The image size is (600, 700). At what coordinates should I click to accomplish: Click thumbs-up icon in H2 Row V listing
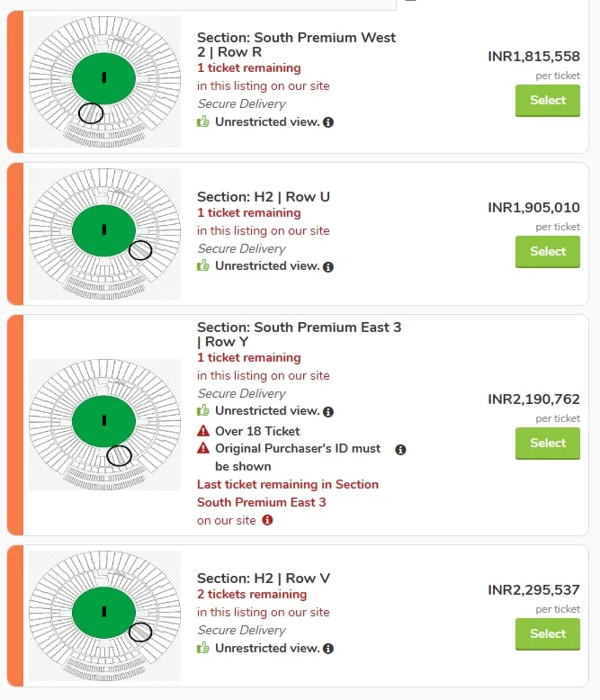[x=203, y=648]
